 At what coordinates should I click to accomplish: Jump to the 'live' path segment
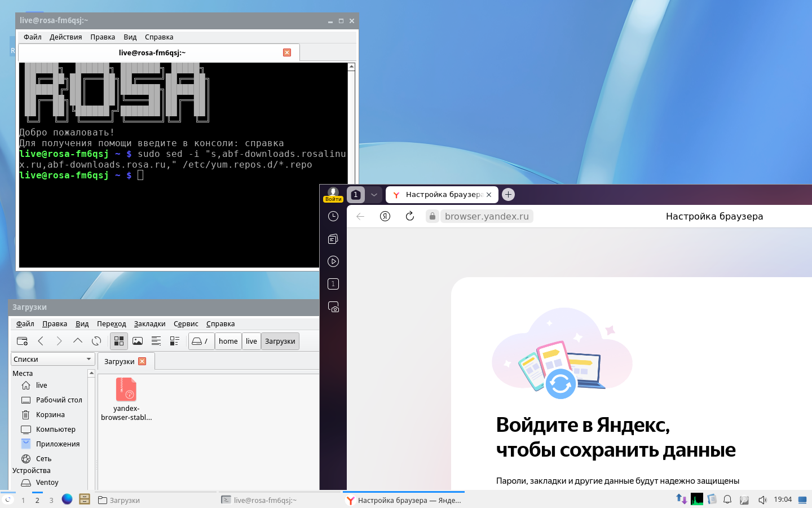point(251,341)
